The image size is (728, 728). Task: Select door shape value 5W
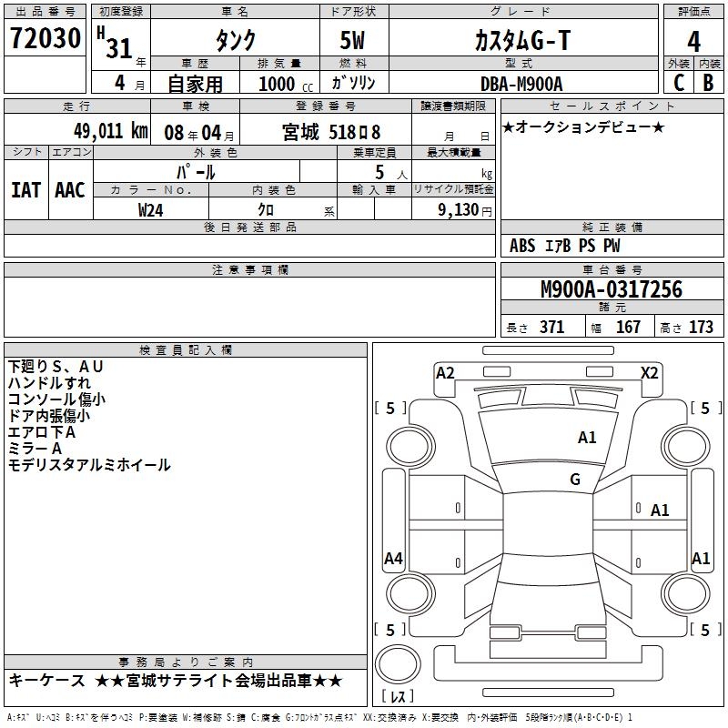coord(352,40)
